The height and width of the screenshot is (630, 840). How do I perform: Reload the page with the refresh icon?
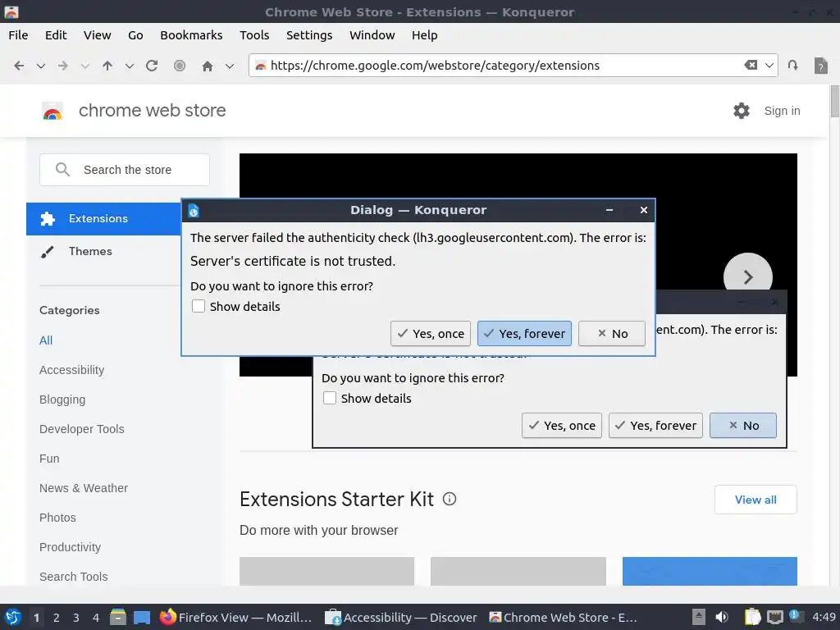[x=152, y=66]
